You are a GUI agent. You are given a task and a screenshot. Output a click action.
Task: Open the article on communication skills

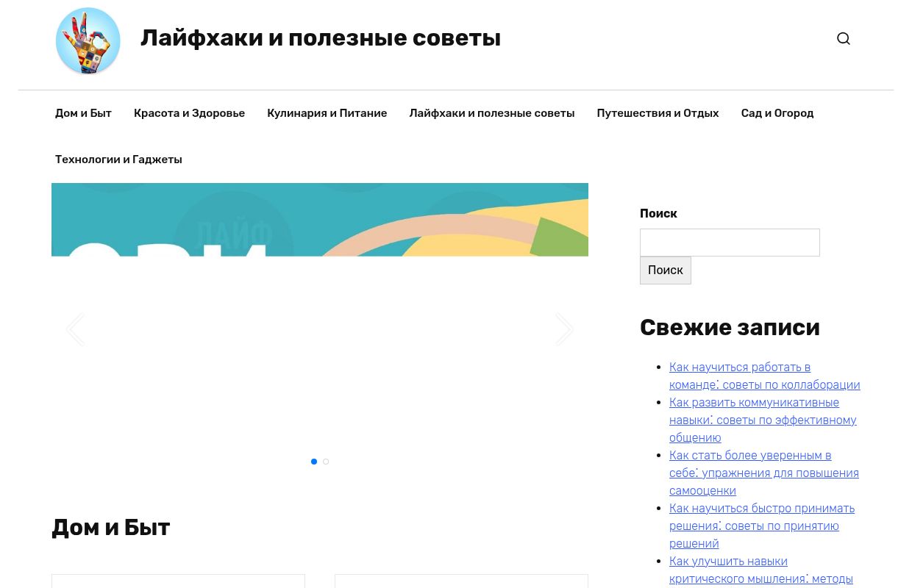[763, 420]
